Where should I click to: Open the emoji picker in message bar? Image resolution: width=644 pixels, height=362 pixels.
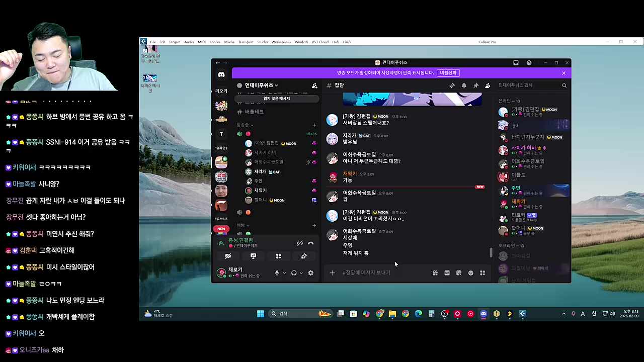click(x=470, y=273)
